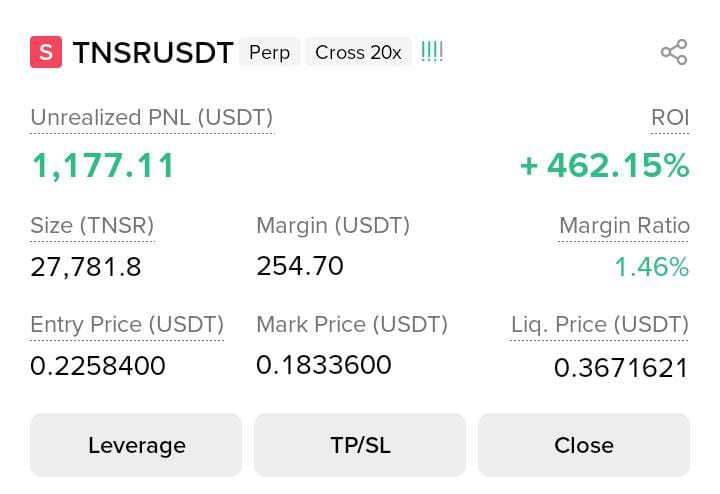The image size is (720, 494).
Task: Open the TP/SL settings button
Action: pyautogui.click(x=360, y=445)
